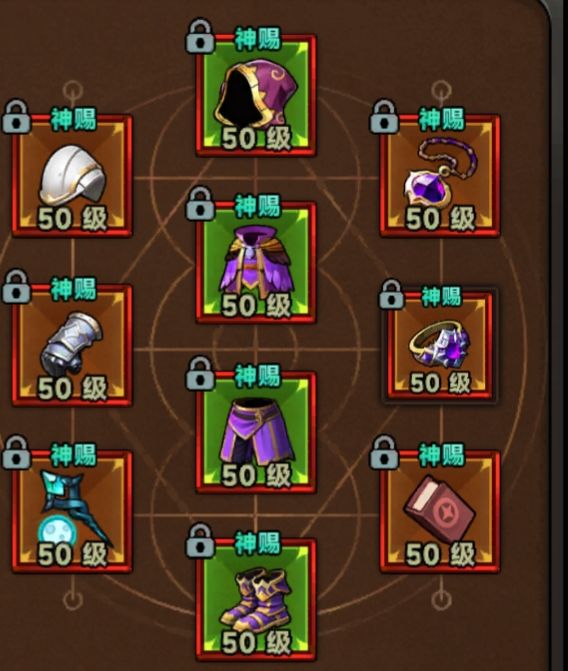Image resolution: width=568 pixels, height=671 pixels.
Task: Open the red spellbook equipment slot
Action: click(440, 511)
